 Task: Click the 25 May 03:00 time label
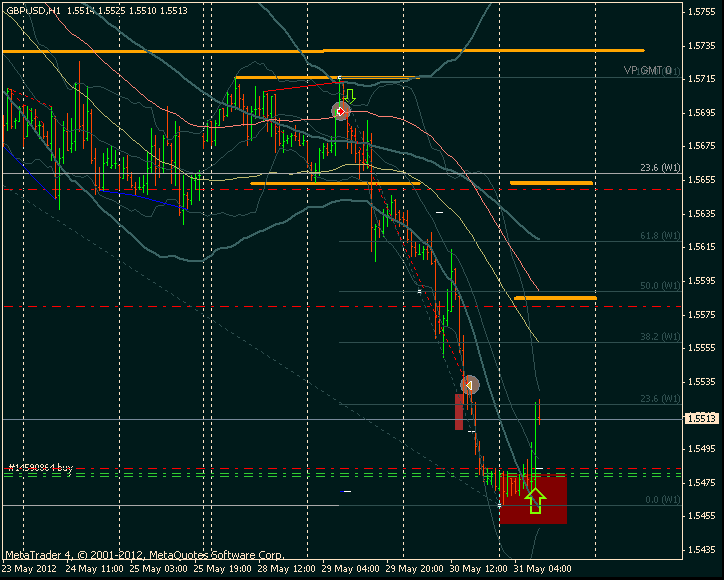(x=158, y=568)
